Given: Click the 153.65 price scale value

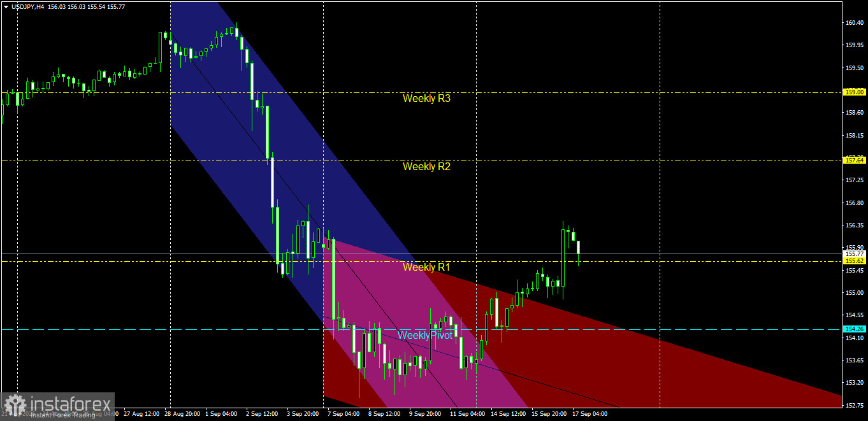Looking at the screenshot, I should 854,360.
